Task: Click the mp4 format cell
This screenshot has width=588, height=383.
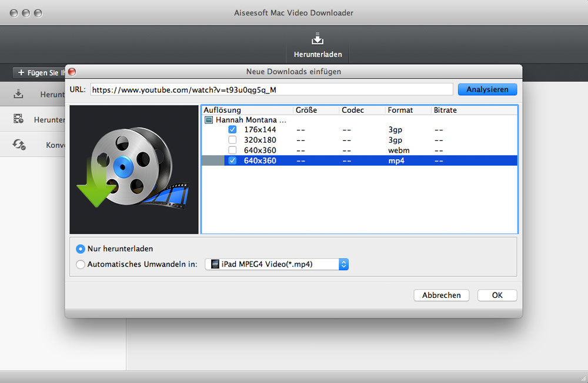Action: tap(396, 161)
